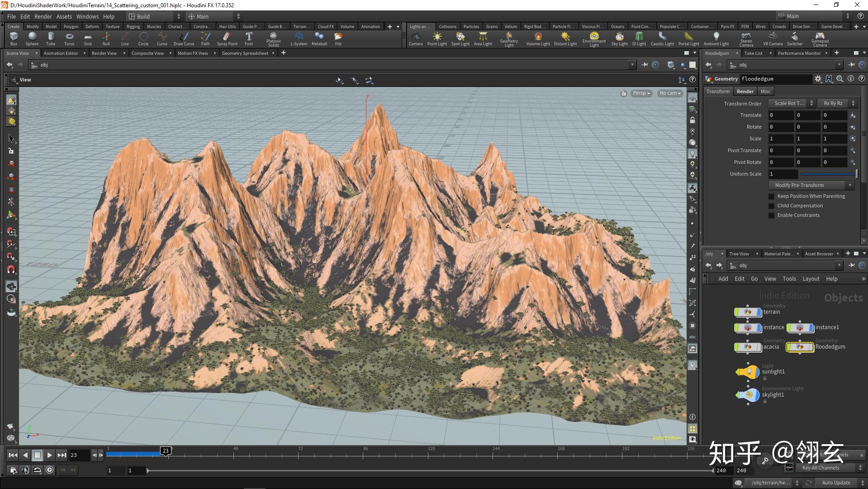
Task: Open the Windows menu
Action: coord(87,16)
